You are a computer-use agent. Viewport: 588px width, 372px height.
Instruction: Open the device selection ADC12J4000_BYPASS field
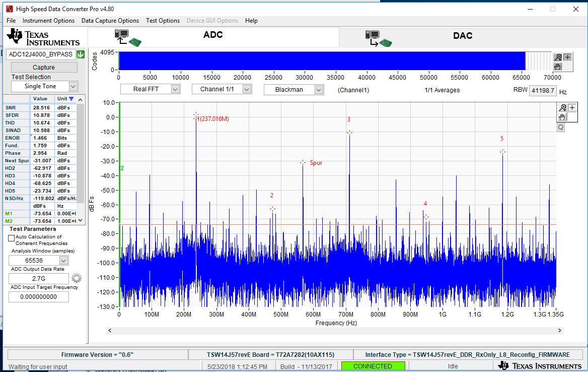coord(41,54)
